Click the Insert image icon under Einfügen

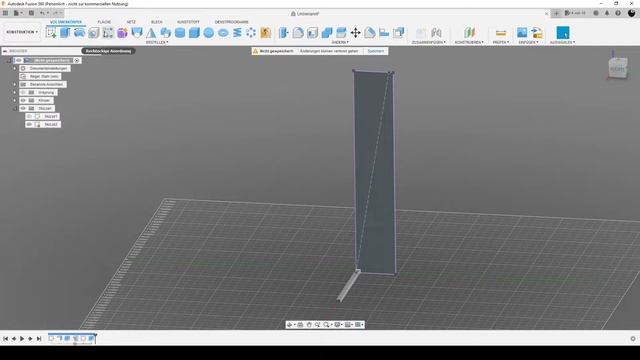pyautogui.click(x=522, y=33)
